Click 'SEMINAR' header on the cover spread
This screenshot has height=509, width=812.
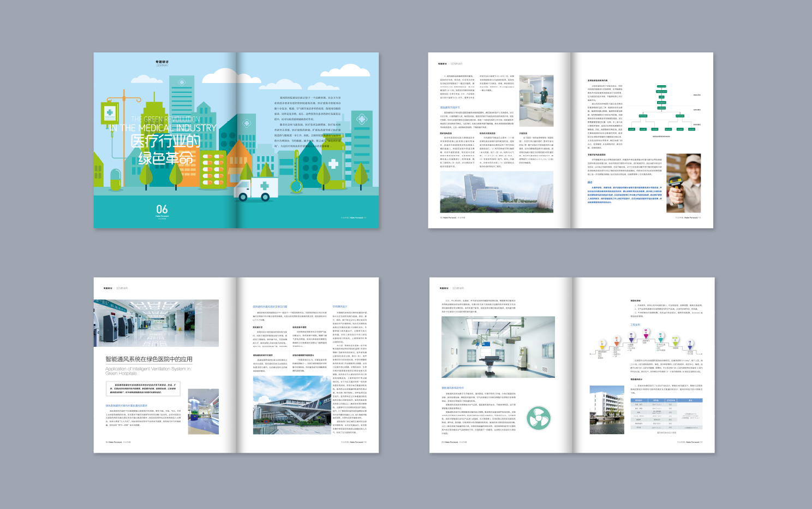tap(162, 65)
